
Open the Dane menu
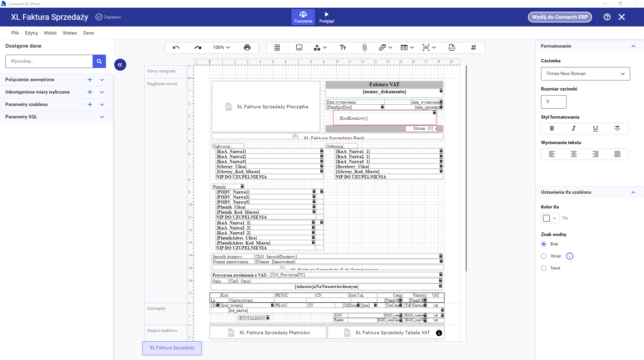89,33
